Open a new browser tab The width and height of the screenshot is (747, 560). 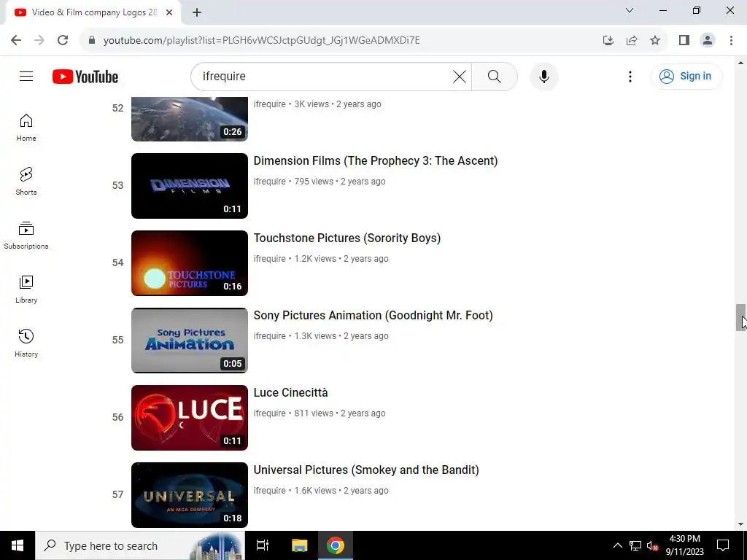tap(197, 13)
